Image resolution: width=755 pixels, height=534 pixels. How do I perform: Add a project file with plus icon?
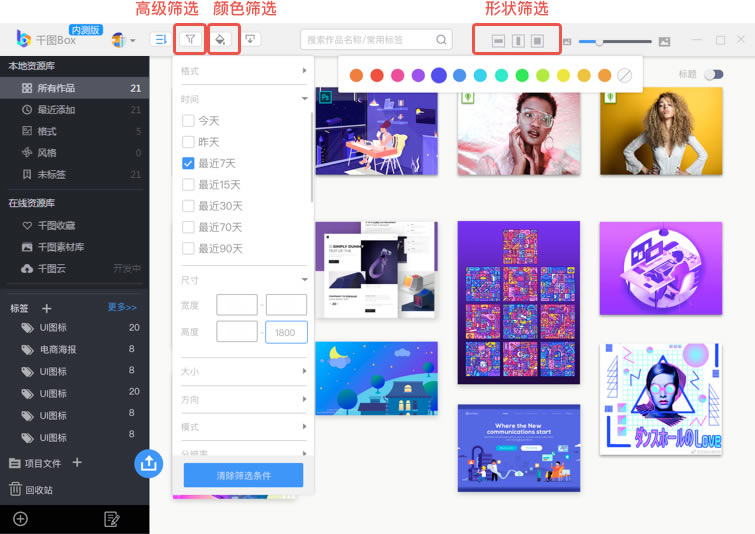[77, 463]
